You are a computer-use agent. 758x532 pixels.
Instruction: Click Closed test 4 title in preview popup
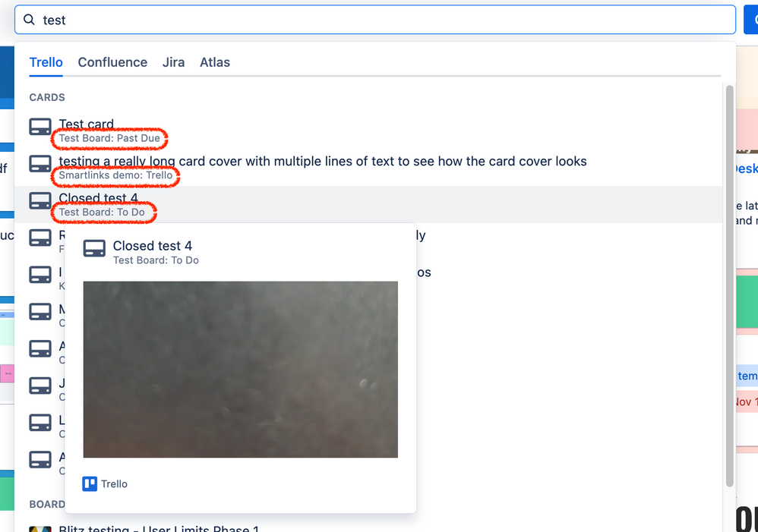point(152,246)
